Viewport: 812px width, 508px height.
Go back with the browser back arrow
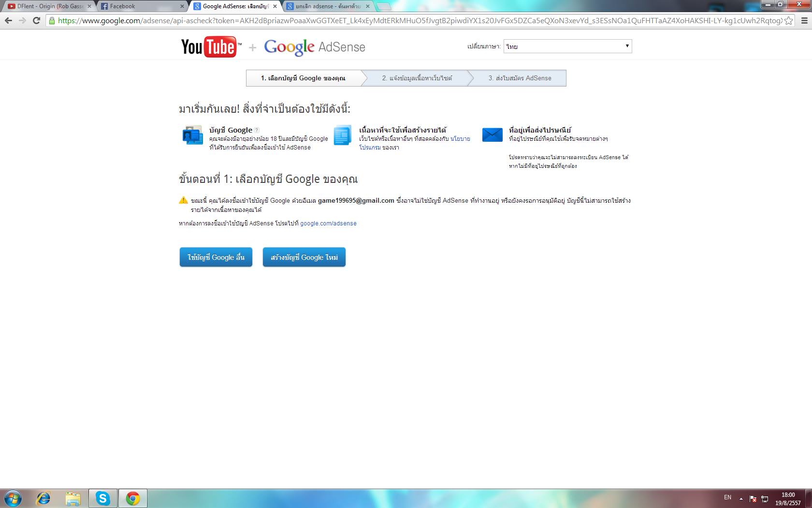(x=8, y=20)
